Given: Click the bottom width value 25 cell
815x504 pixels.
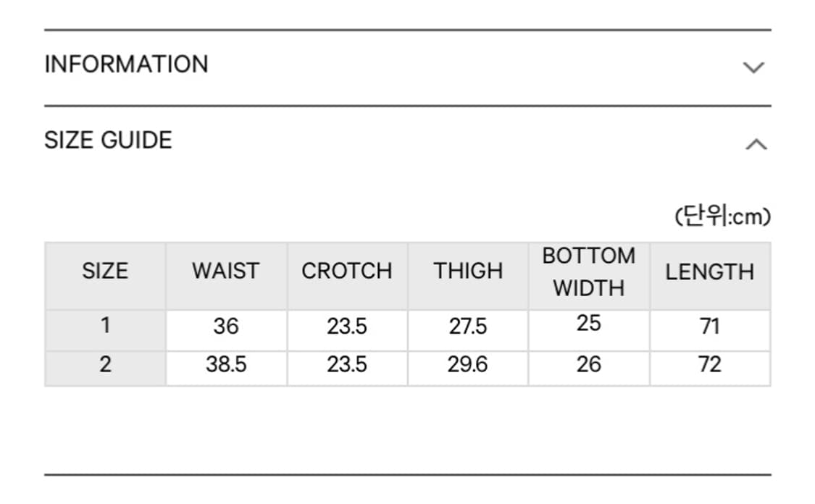Looking at the screenshot, I should tap(589, 330).
